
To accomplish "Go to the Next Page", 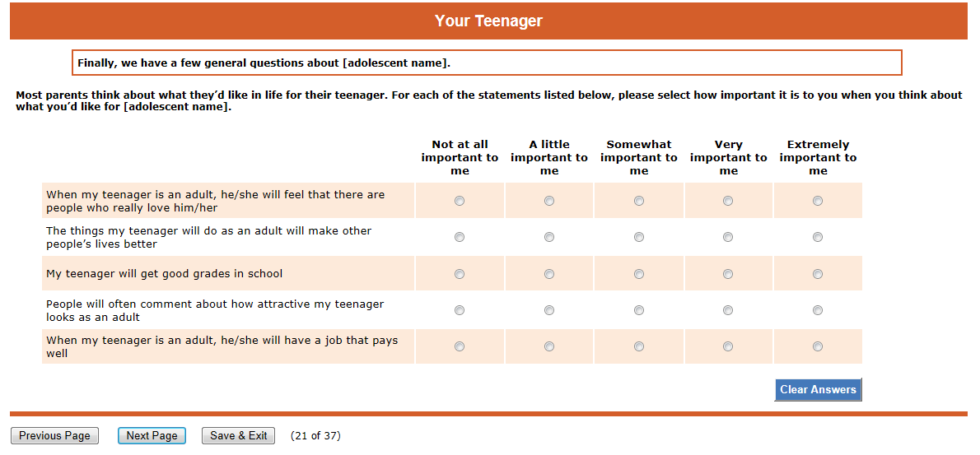I will [152, 436].
